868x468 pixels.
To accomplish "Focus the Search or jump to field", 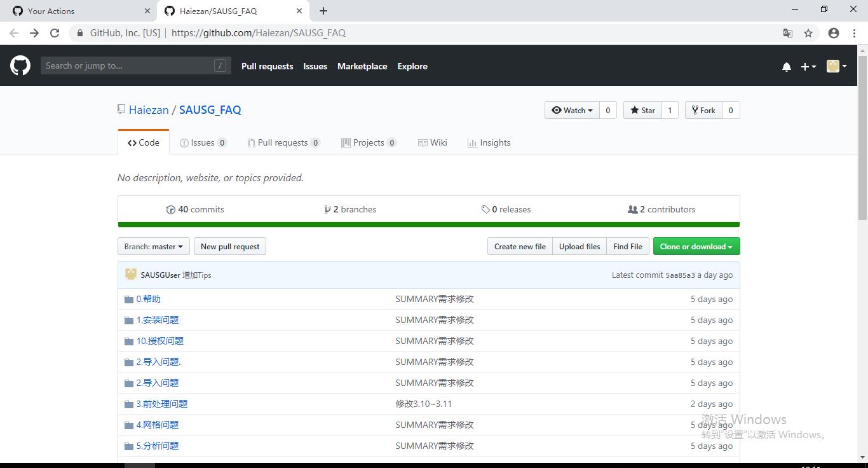I will (x=127, y=65).
